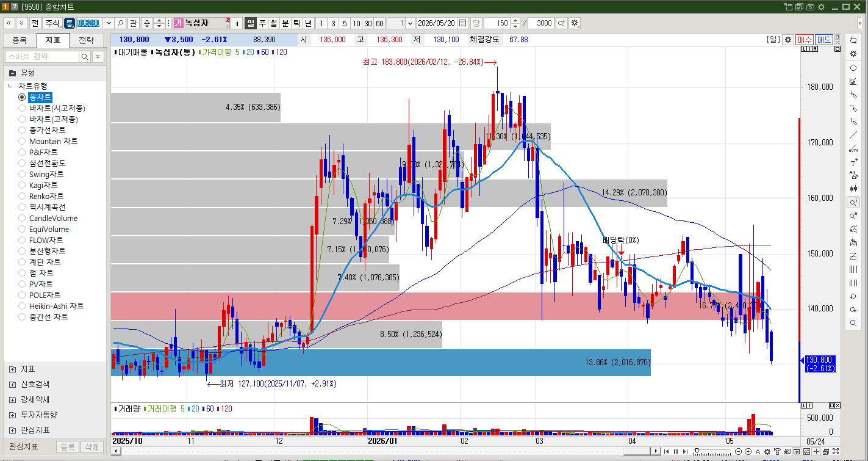Click the zoom in plus circle icon
Screen dimensions: 868x461
[748, 451]
